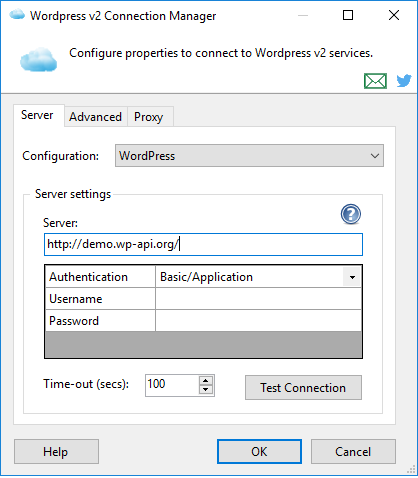The width and height of the screenshot is (418, 478).
Task: Increase the time-out value with up arrow
Action: (x=206, y=381)
